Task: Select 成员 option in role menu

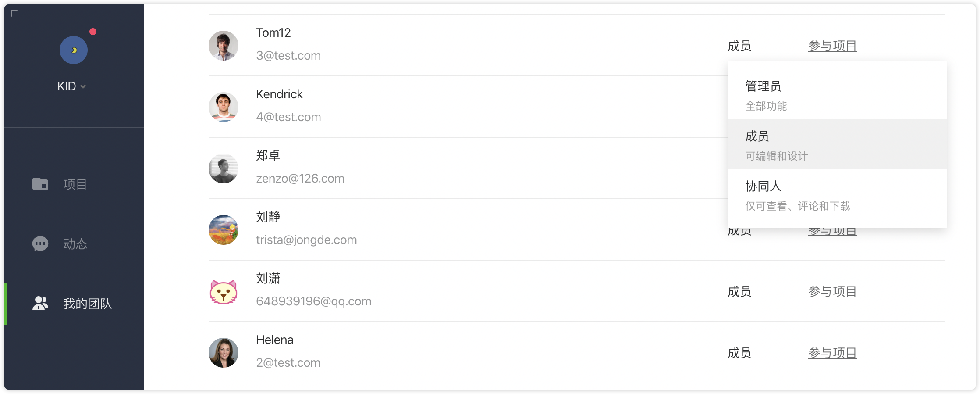Action: point(837,144)
